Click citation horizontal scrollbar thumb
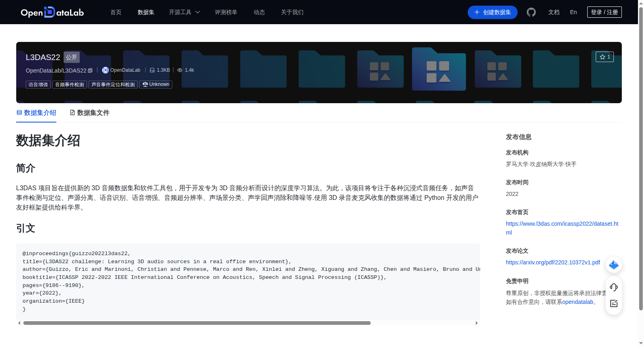This screenshot has width=644, height=347. [197, 323]
